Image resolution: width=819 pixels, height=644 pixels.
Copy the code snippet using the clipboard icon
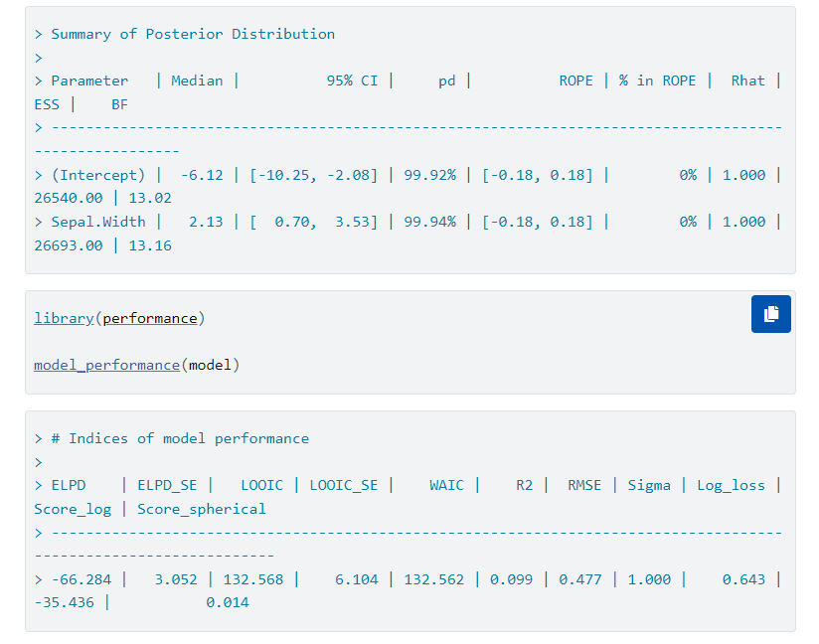coord(770,313)
